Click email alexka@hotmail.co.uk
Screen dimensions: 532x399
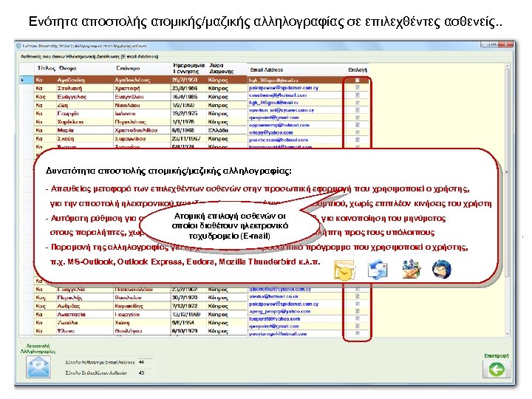pyautogui.click(x=273, y=296)
